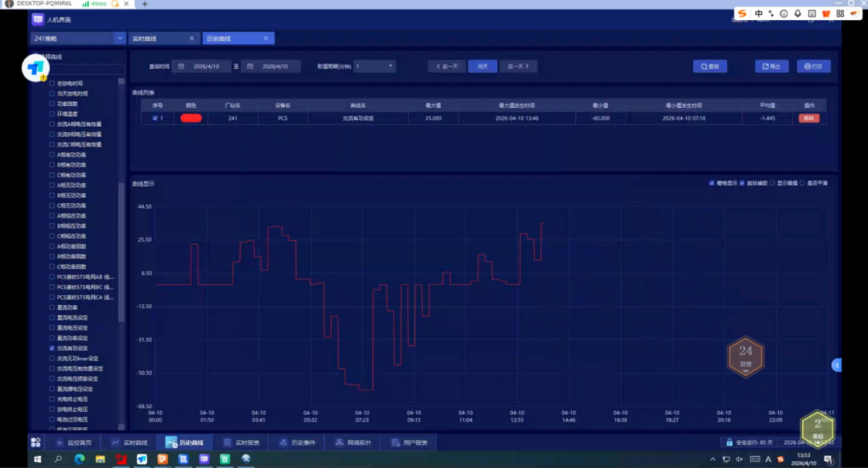This screenshot has width=868, height=468.
Task: Click the 当天 today button
Action: [x=483, y=66]
